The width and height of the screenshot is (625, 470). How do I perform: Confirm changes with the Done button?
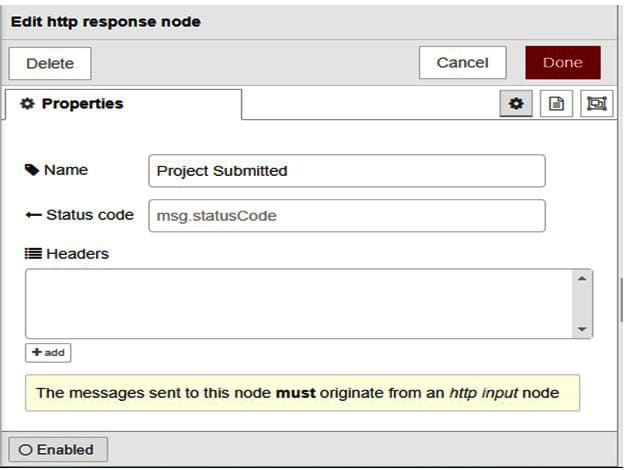coord(562,63)
